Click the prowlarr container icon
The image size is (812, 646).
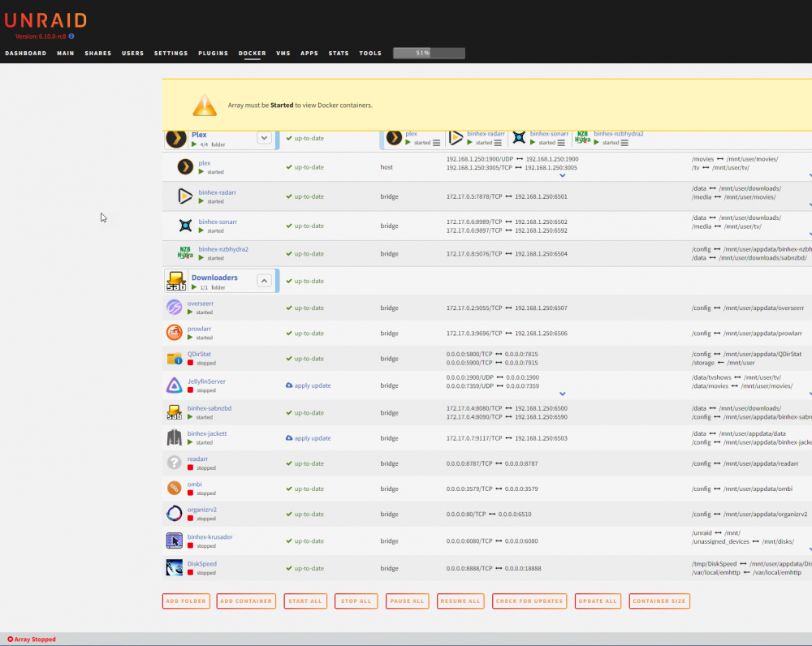[174, 332]
